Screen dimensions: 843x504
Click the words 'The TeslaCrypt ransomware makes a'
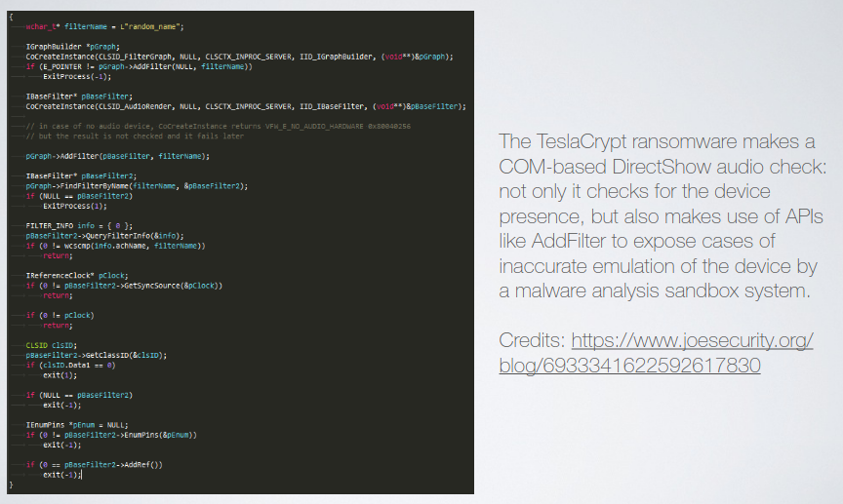click(x=657, y=142)
